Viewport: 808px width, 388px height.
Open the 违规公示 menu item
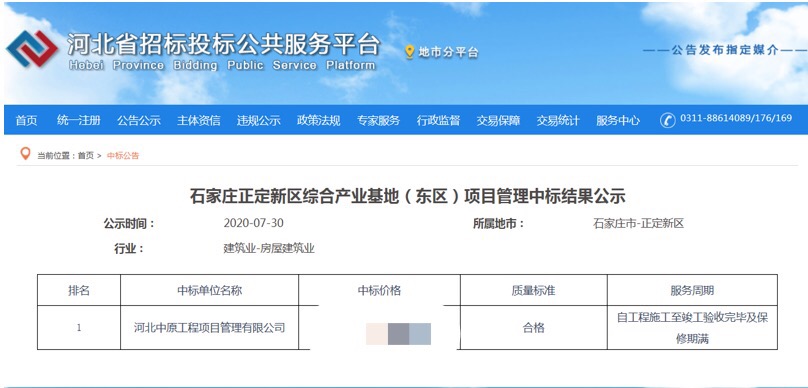coord(259,121)
